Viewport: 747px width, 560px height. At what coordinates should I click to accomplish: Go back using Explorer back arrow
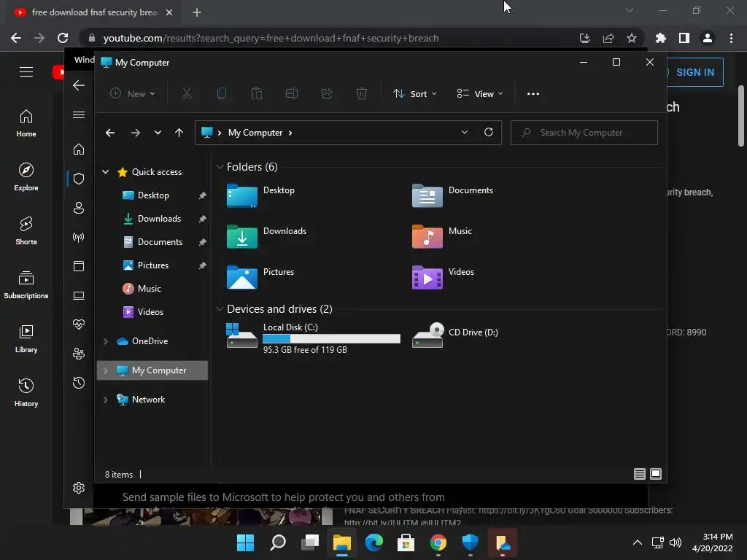pyautogui.click(x=110, y=133)
